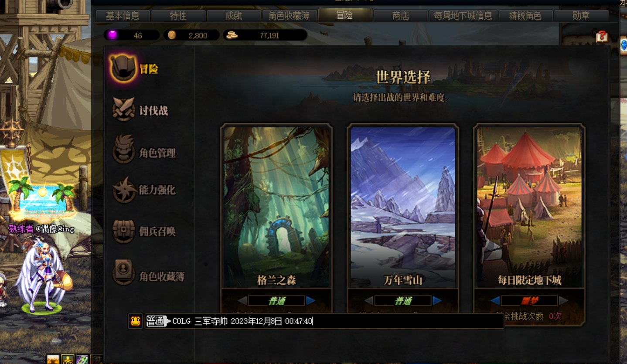Switch 格兰之森 difficulty with left arrow
This screenshot has width=627, height=364.
(242, 300)
